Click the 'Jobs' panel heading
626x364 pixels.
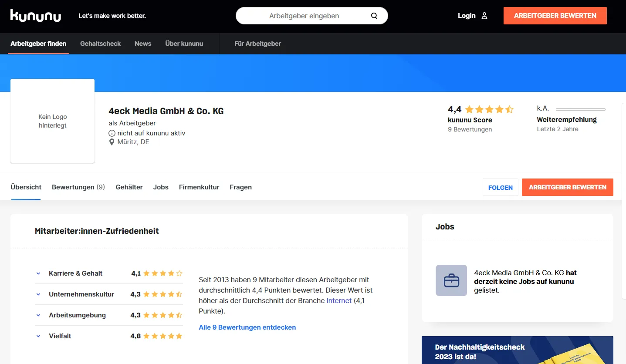pos(445,226)
